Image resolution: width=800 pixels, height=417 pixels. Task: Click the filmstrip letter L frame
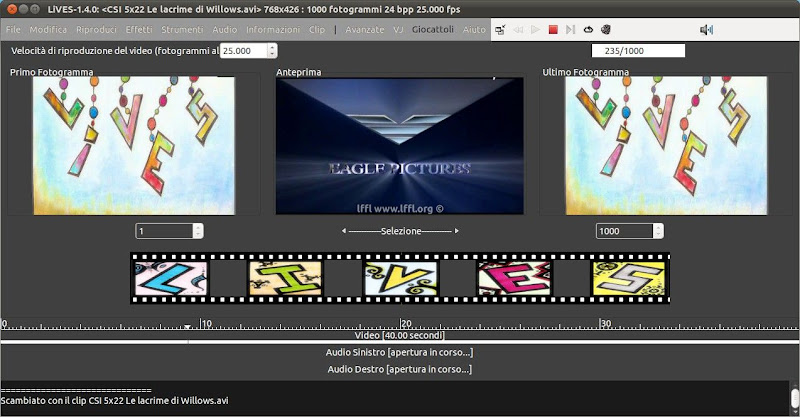pos(170,278)
